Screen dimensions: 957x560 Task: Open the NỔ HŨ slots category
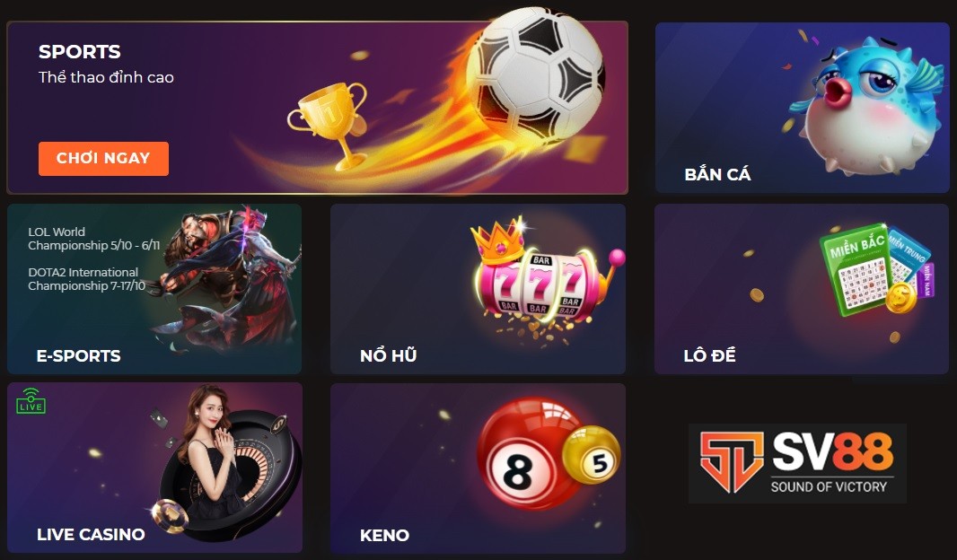[x=388, y=355]
